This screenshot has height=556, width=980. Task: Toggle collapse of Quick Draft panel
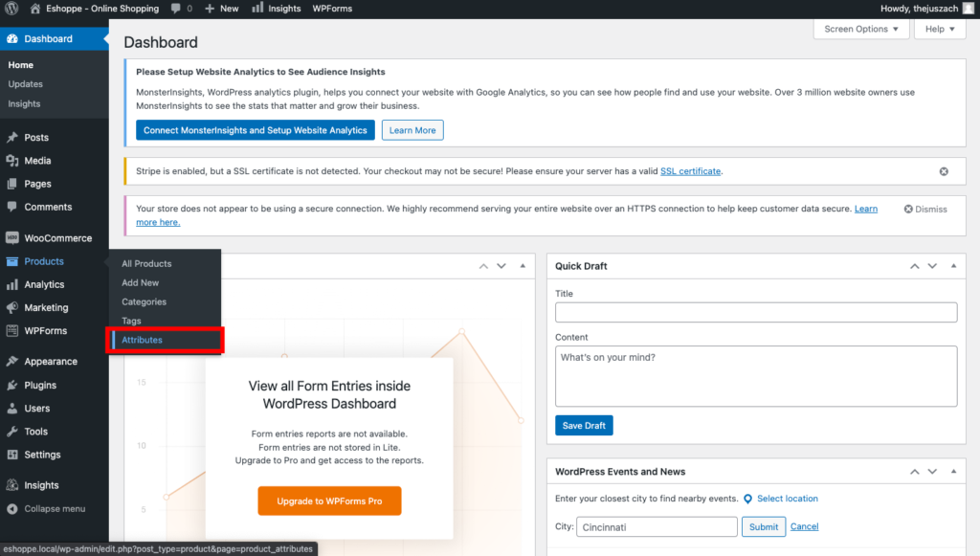[x=954, y=266]
